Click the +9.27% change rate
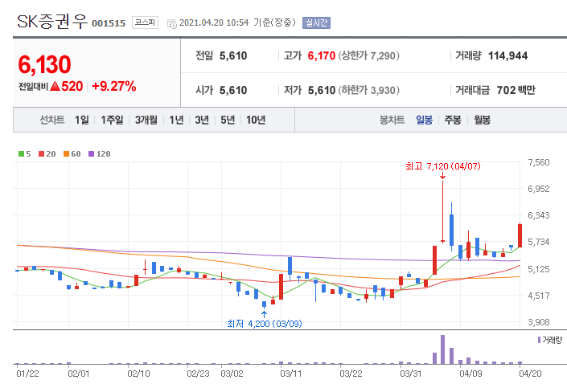The image size is (567, 392). [x=114, y=86]
